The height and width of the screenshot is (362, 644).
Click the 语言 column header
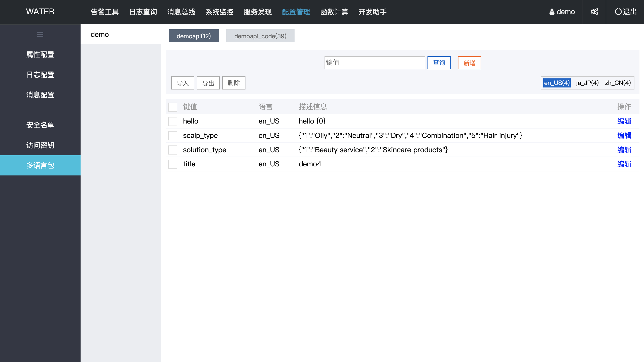266,107
